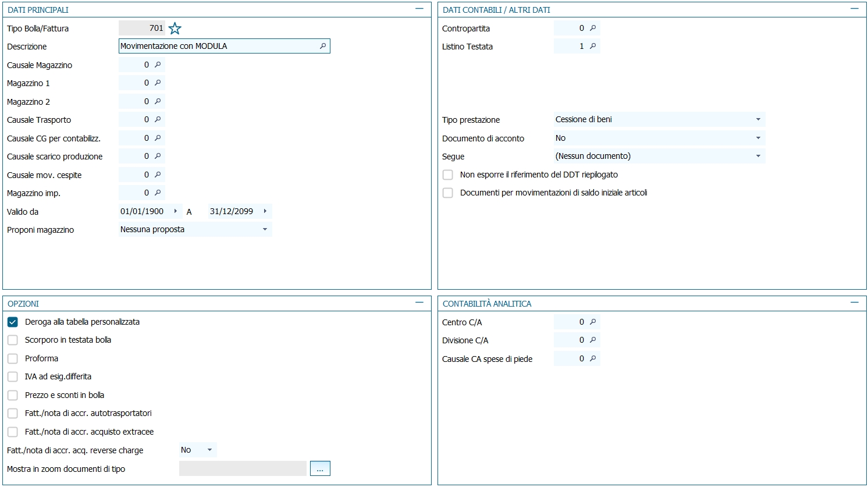Click the 'Mostra in zoom documenti di tipo' label
This screenshot has height=487, width=868.
pyautogui.click(x=66, y=469)
